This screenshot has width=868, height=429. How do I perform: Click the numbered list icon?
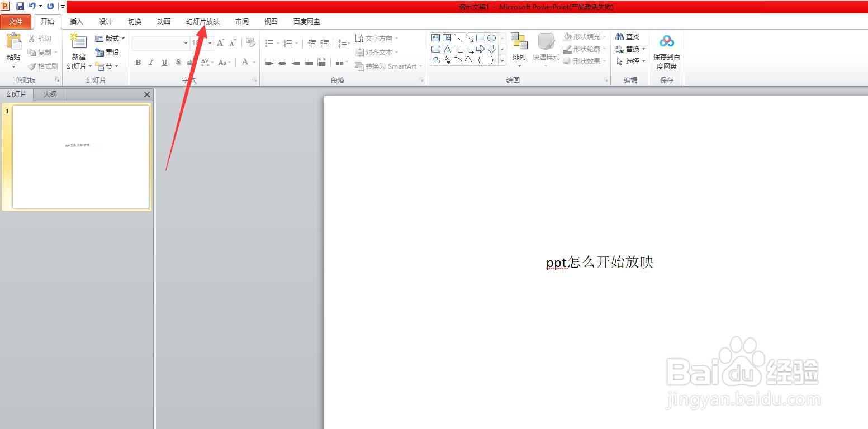[288, 43]
